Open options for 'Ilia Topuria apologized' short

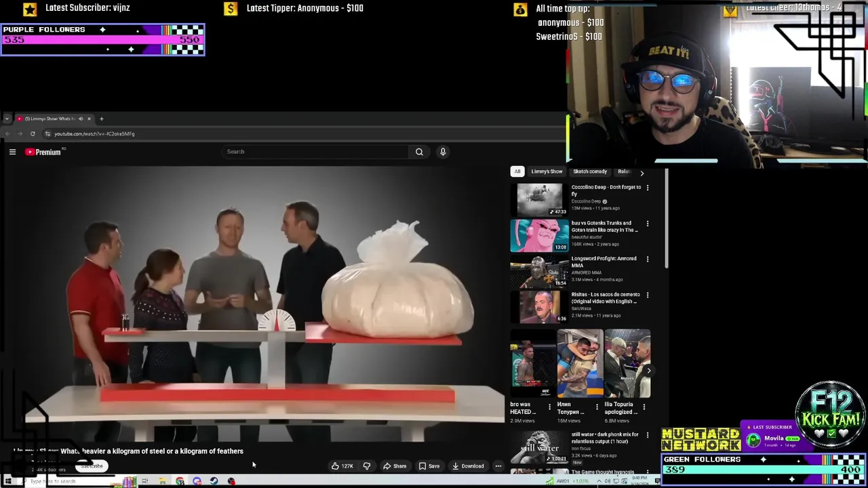644,407
